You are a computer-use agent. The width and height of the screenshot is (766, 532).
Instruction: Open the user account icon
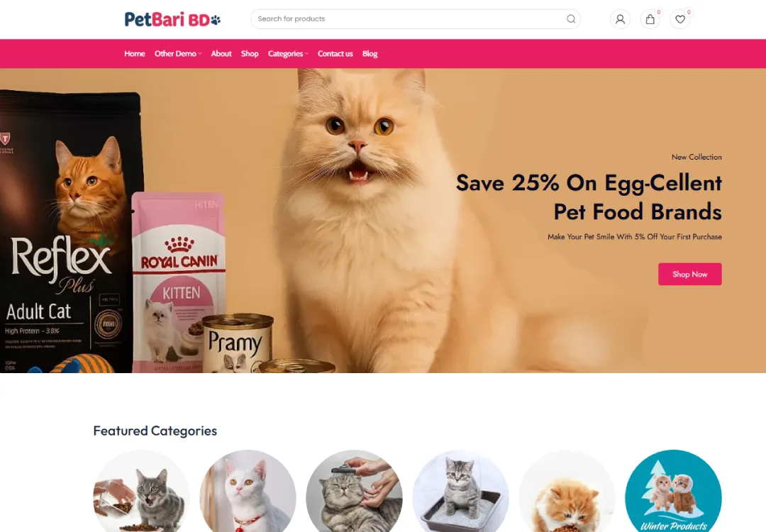click(620, 19)
